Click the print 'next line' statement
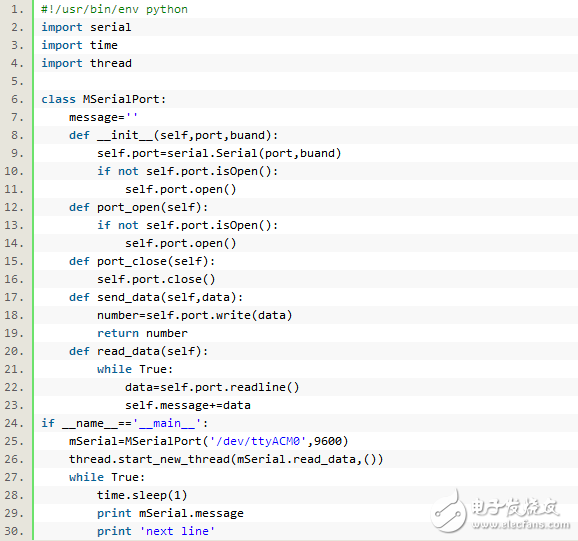578x541 pixels. coord(156,532)
